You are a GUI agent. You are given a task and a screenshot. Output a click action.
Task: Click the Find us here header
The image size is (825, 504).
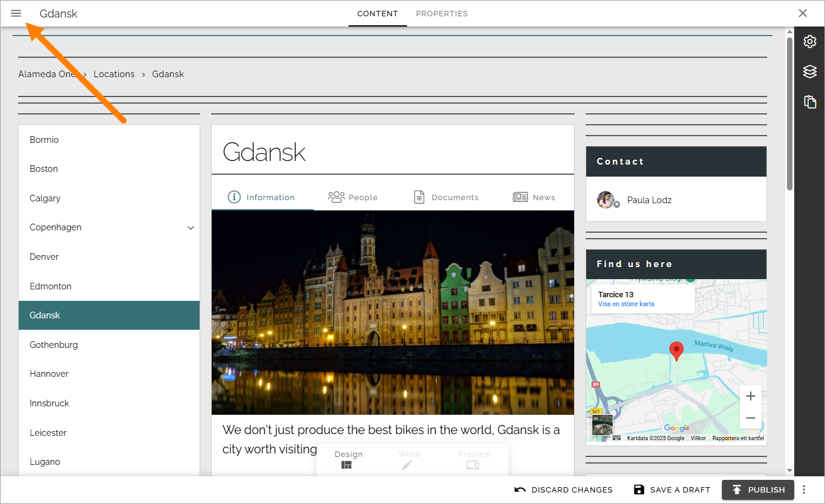pyautogui.click(x=676, y=264)
